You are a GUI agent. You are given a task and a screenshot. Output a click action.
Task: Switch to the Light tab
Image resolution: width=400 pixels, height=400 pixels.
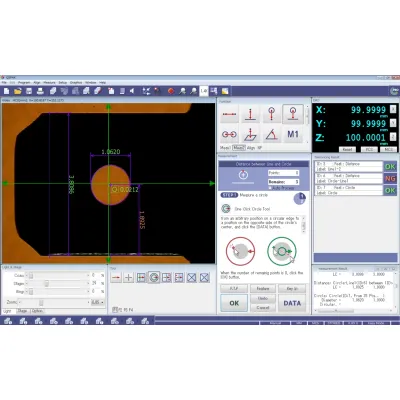(x=7, y=311)
